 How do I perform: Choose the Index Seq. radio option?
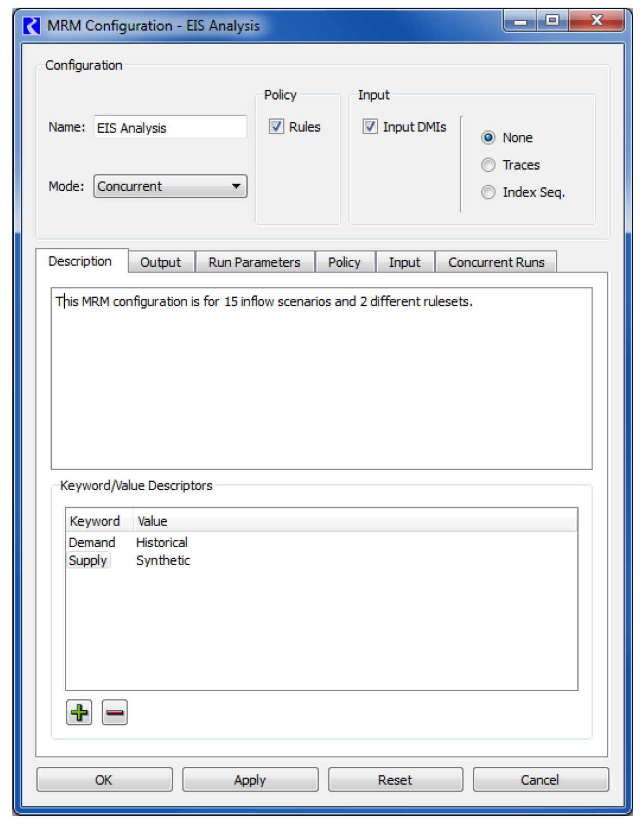click(488, 192)
